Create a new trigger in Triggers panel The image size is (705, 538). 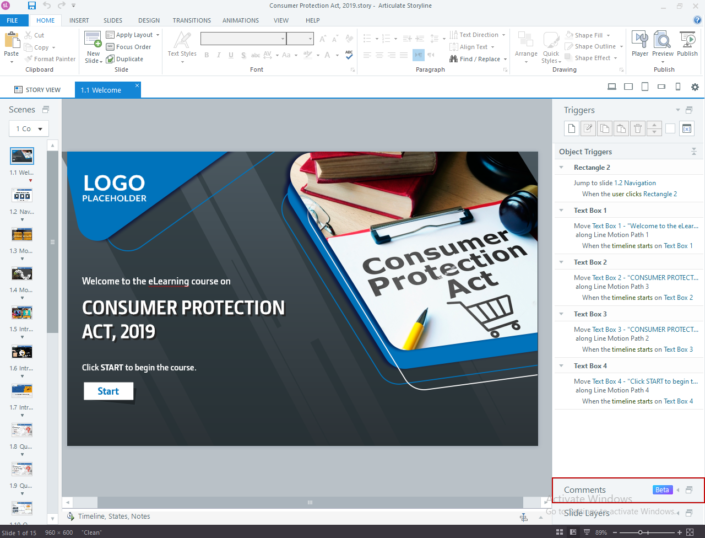click(571, 128)
